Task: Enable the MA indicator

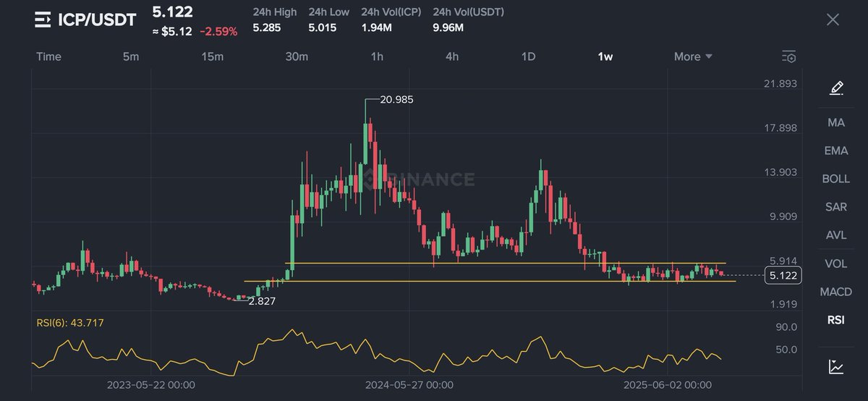Action: pos(836,123)
